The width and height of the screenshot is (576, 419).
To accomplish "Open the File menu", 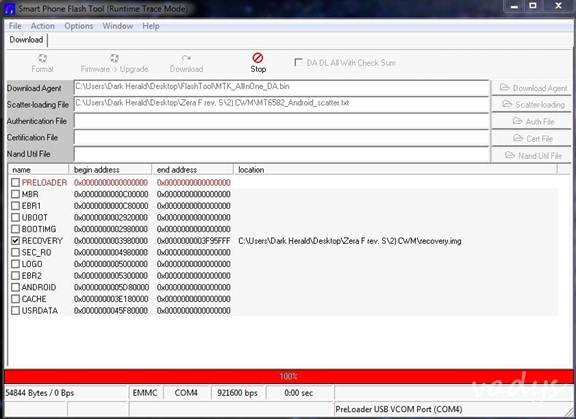I will [15, 26].
